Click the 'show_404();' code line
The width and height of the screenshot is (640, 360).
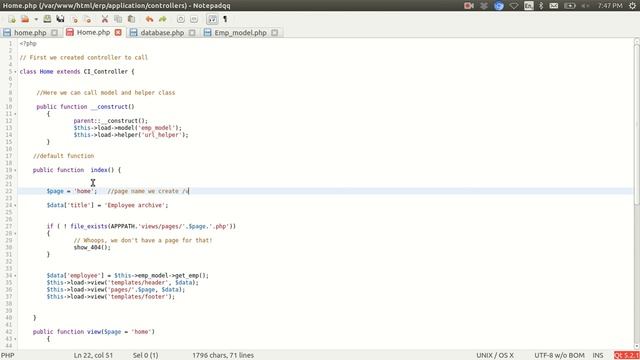click(92, 247)
